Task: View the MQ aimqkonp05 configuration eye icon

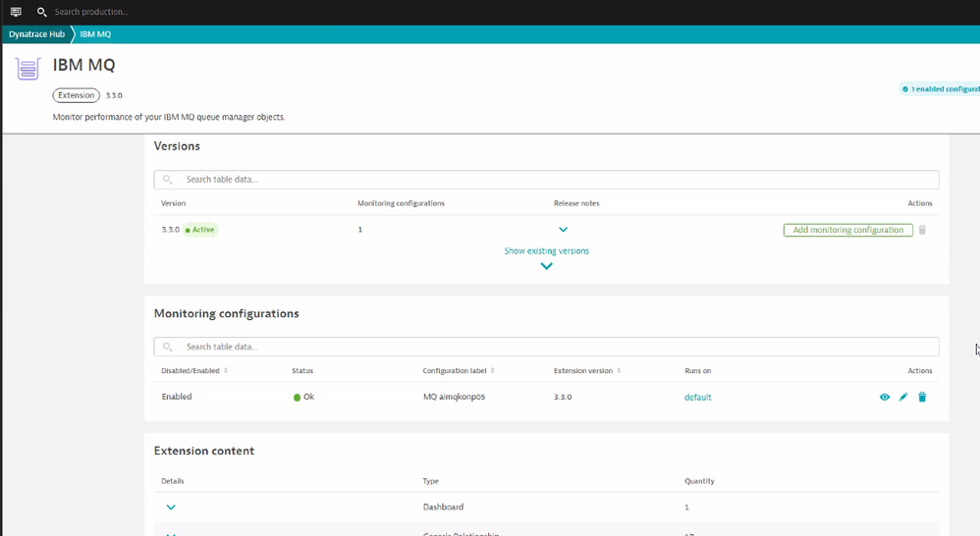Action: click(x=885, y=398)
